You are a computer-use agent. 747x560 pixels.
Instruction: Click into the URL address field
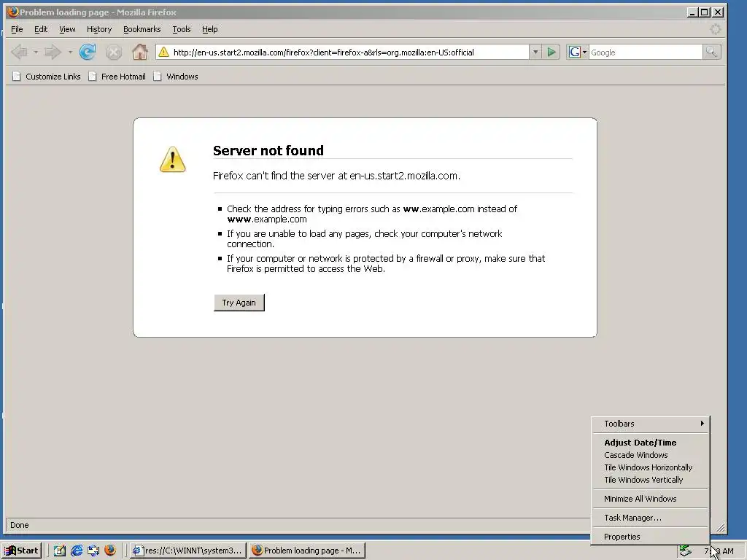pos(349,52)
